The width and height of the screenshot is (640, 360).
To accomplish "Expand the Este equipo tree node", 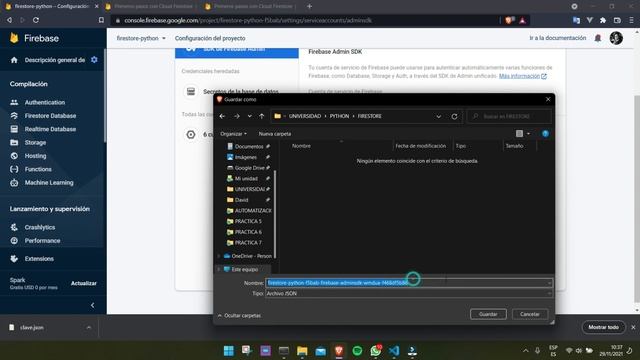I will pos(219,269).
